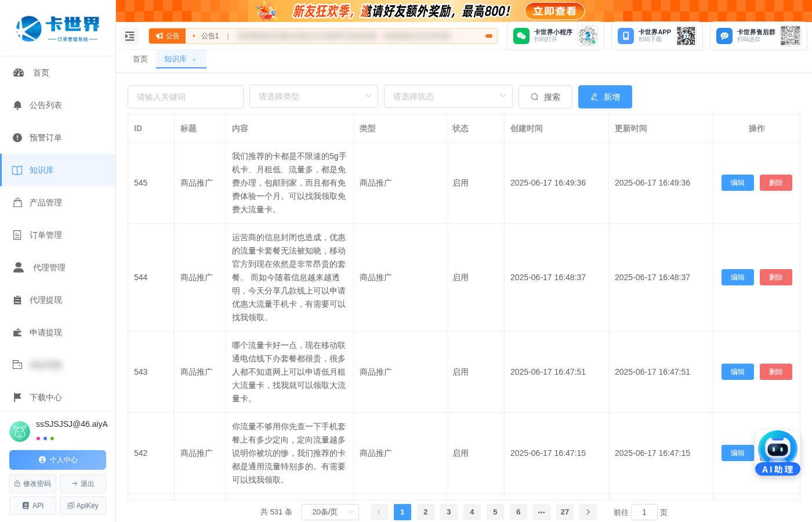Image resolution: width=812 pixels, height=522 pixels.
Task: Click the warning icon for 预警订单
Action: click(17, 137)
